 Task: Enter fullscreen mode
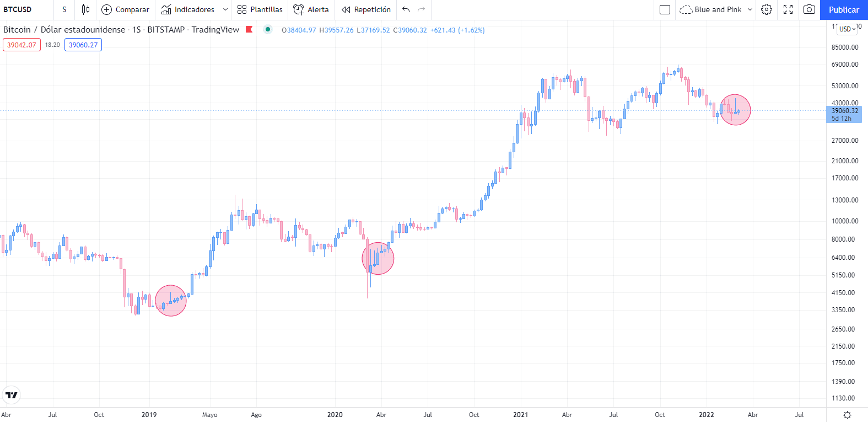[788, 9]
